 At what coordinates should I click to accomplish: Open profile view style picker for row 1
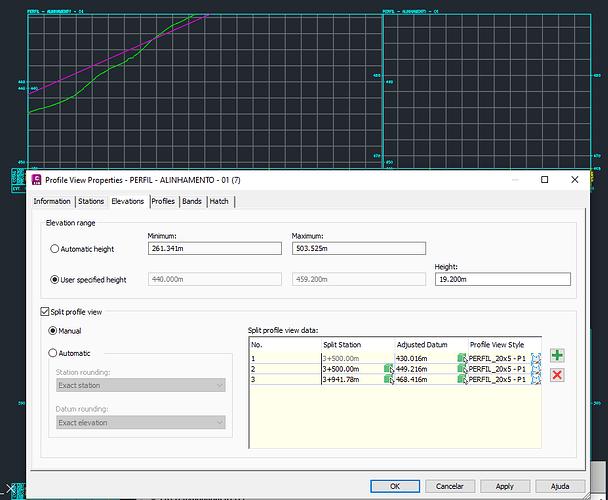point(536,357)
